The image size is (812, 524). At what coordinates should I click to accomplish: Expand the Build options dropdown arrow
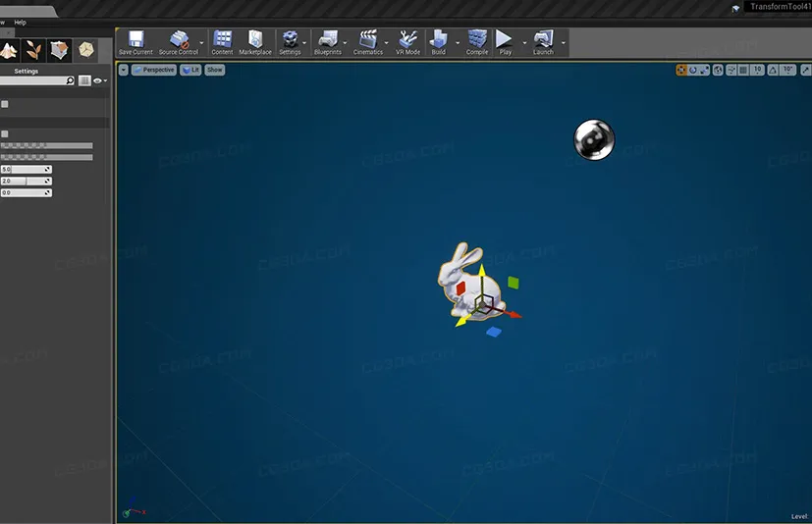[458, 43]
